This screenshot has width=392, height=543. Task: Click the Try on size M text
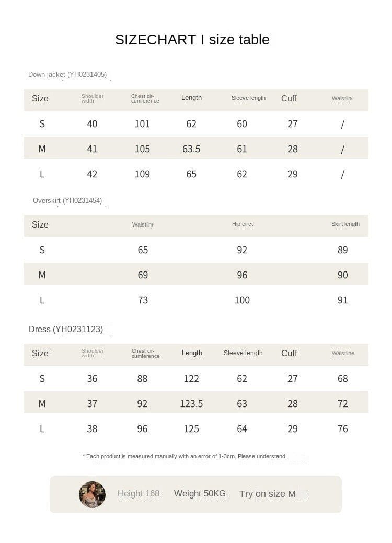268,494
